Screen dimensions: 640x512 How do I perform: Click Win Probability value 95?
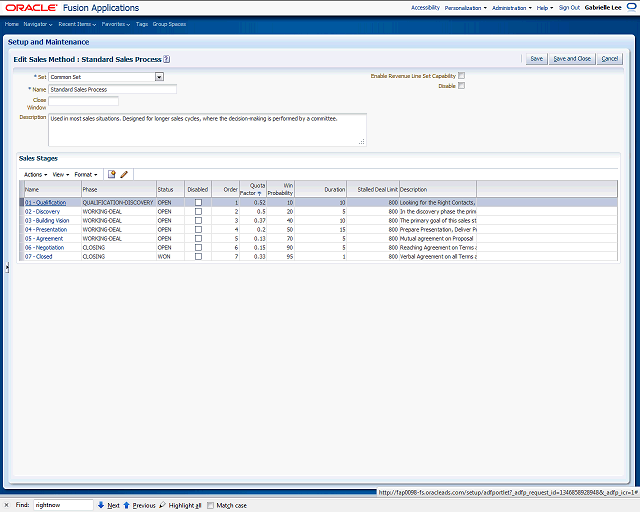[290, 256]
